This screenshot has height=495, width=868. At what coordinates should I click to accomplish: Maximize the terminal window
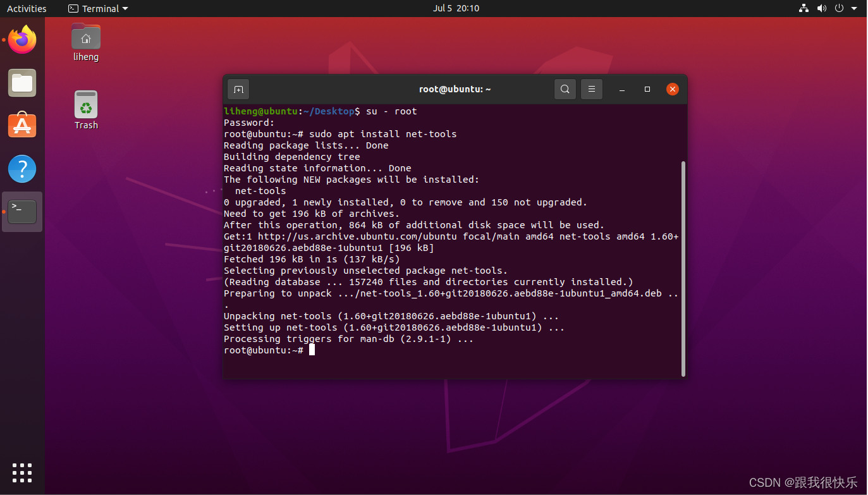647,89
